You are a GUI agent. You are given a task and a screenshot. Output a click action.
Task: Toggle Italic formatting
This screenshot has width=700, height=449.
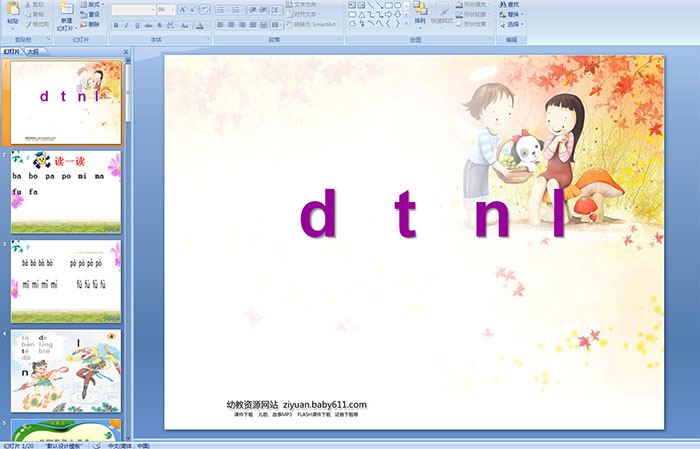tap(127, 25)
